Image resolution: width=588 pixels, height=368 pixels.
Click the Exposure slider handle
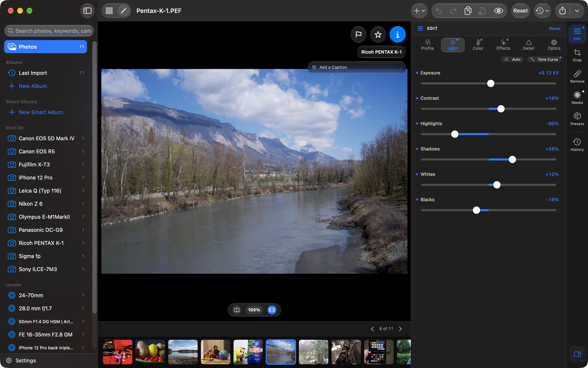pyautogui.click(x=491, y=83)
